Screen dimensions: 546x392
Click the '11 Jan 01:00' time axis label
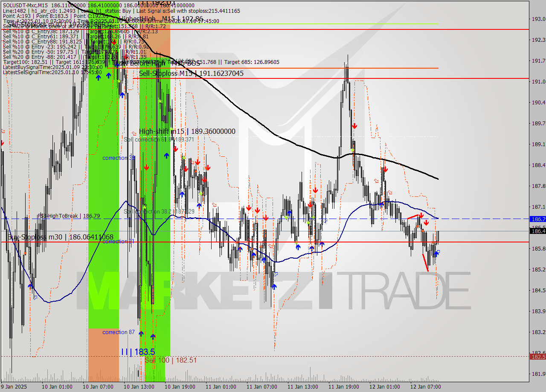pyautogui.click(x=221, y=387)
